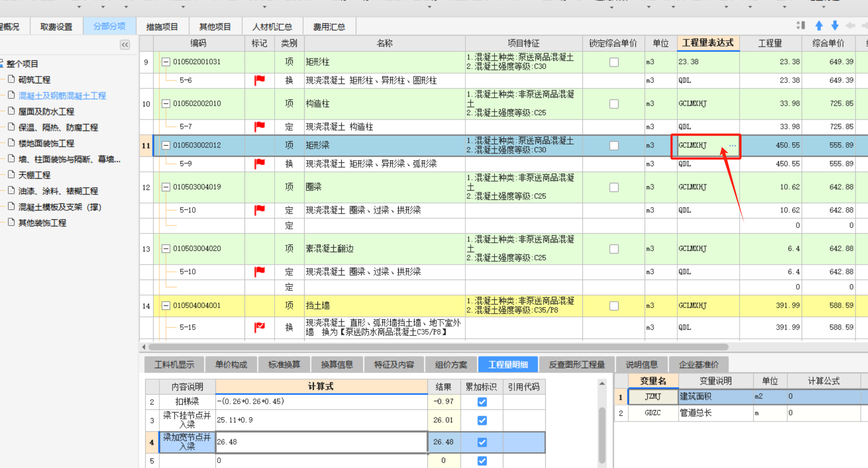Click the red flag on row 5-7

coord(260,127)
